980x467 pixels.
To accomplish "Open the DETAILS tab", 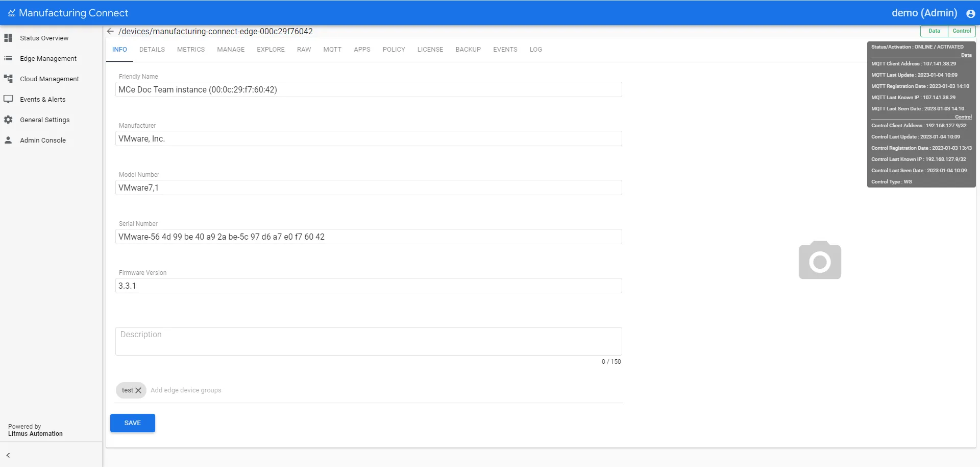I will click(x=152, y=50).
